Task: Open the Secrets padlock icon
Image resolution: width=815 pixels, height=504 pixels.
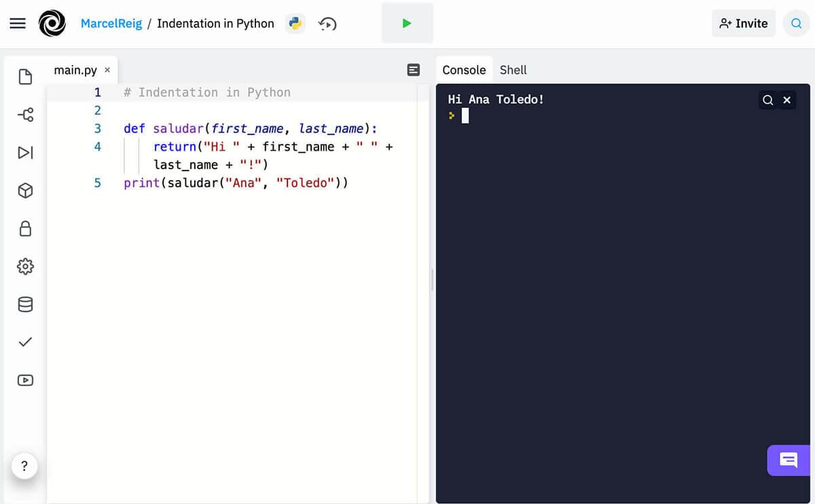Action: coord(25,228)
